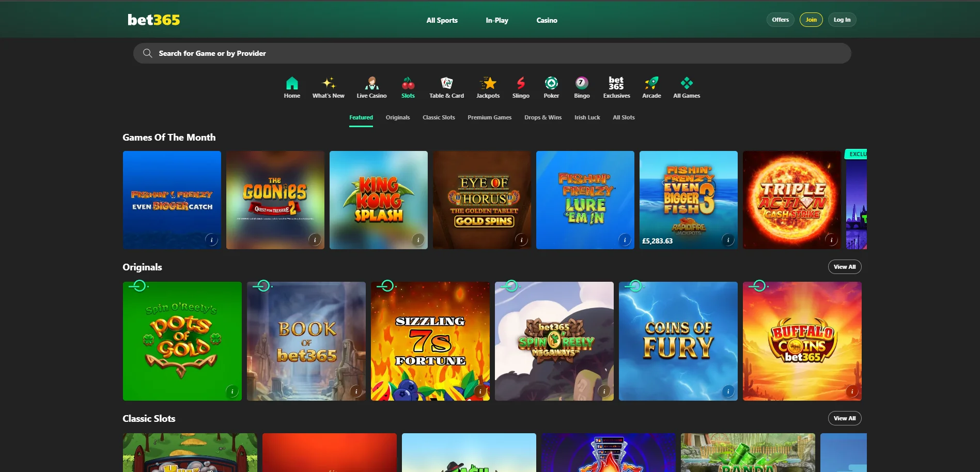Show info for Triple Action Cash Strike
The width and height of the screenshot is (980, 472).
tap(831, 240)
